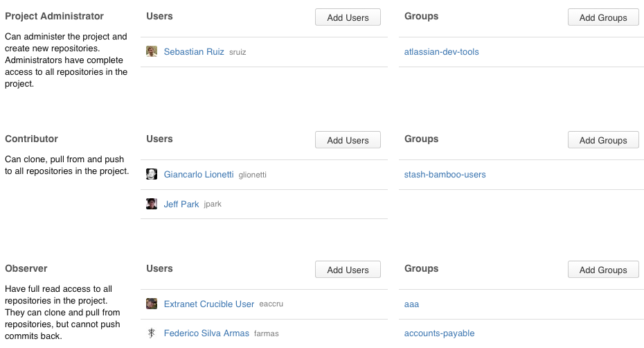This screenshot has height=348, width=644.
Task: Open the atlassian-dev-tools group
Action: 442,52
